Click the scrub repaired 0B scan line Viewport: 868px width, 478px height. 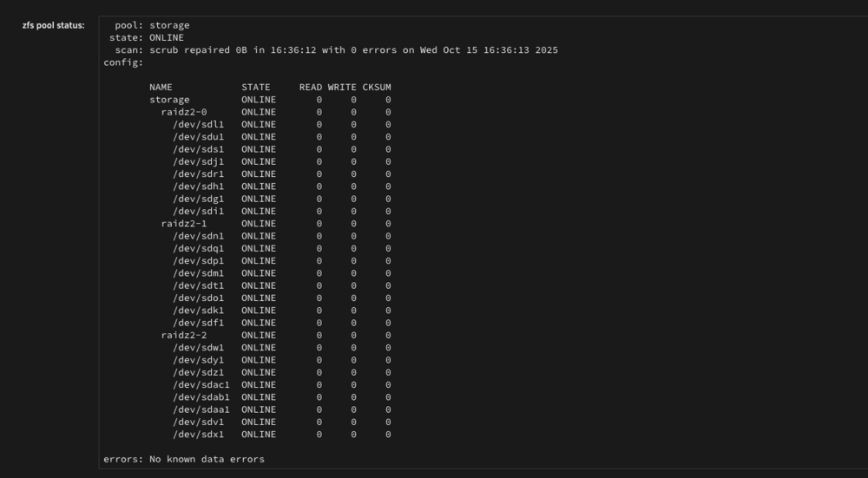(x=336, y=50)
